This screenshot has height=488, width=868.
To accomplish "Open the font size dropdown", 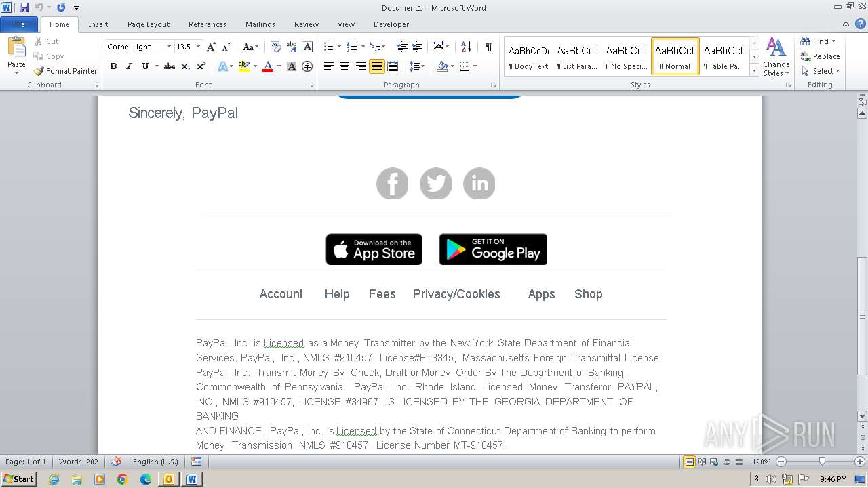I will tap(198, 47).
